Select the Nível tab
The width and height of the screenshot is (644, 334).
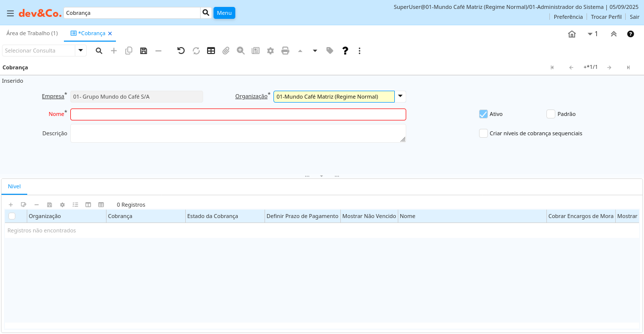[14, 186]
